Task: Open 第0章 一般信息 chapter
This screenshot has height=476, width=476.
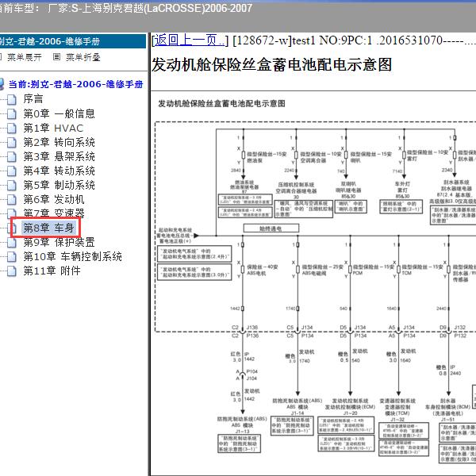Action: click(59, 113)
